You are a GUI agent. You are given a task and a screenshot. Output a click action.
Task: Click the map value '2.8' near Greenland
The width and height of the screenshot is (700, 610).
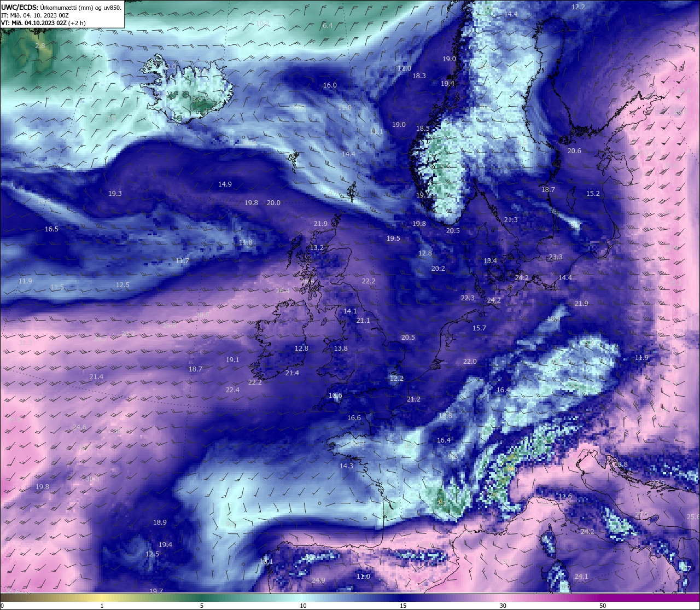[x=40, y=46]
